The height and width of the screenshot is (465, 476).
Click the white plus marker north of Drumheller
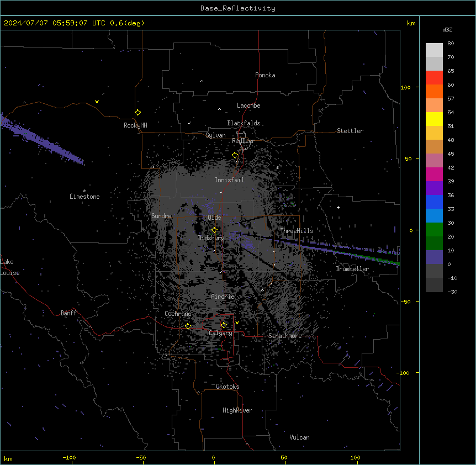(338, 207)
